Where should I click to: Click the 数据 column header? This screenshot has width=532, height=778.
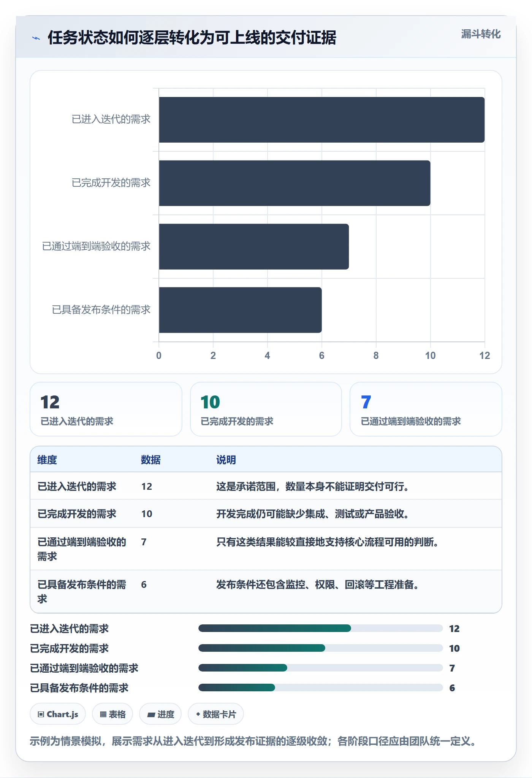(x=151, y=460)
